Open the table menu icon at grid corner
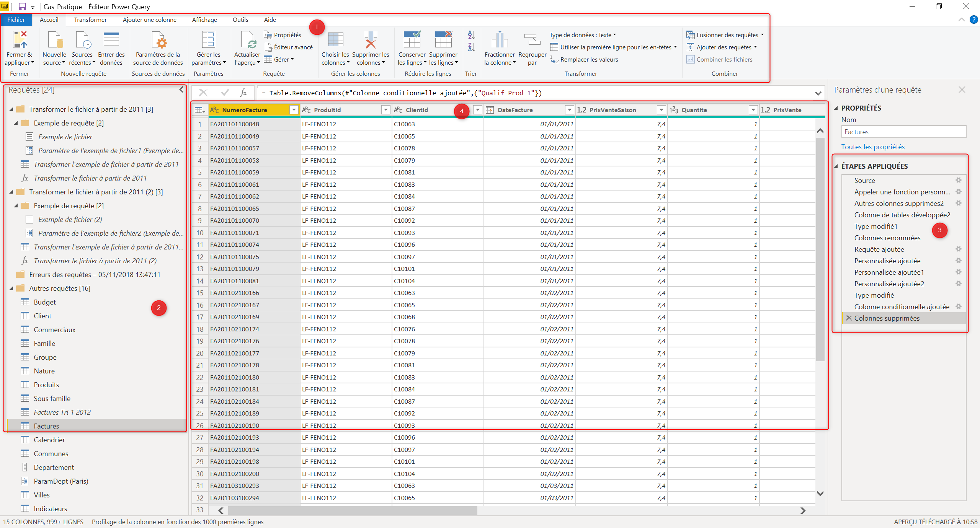980x528 pixels. click(200, 110)
